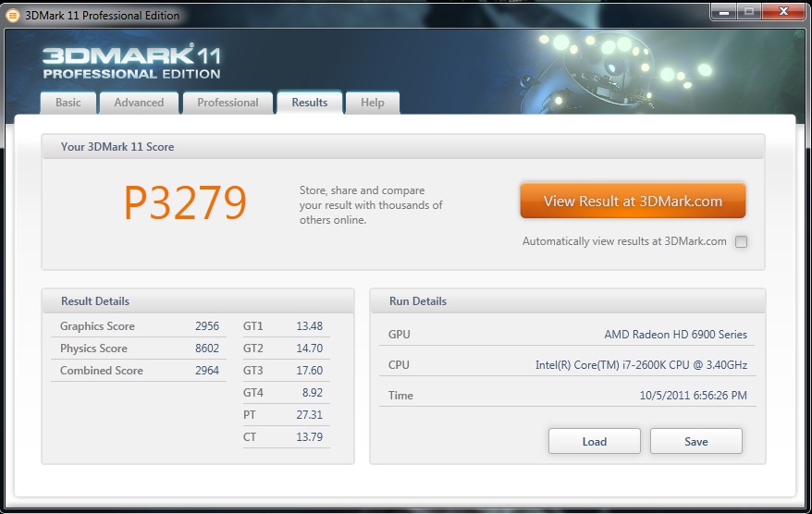Image resolution: width=812 pixels, height=514 pixels.
Task: Click the Result Details panel header
Action: (x=198, y=301)
